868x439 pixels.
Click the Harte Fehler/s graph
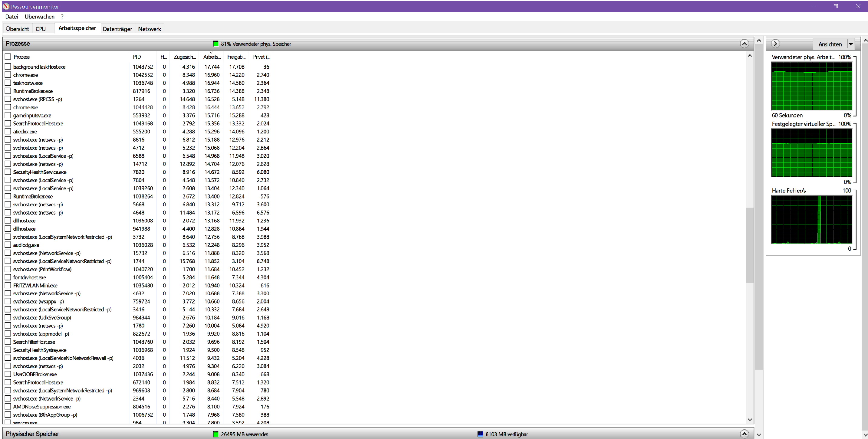(x=811, y=220)
